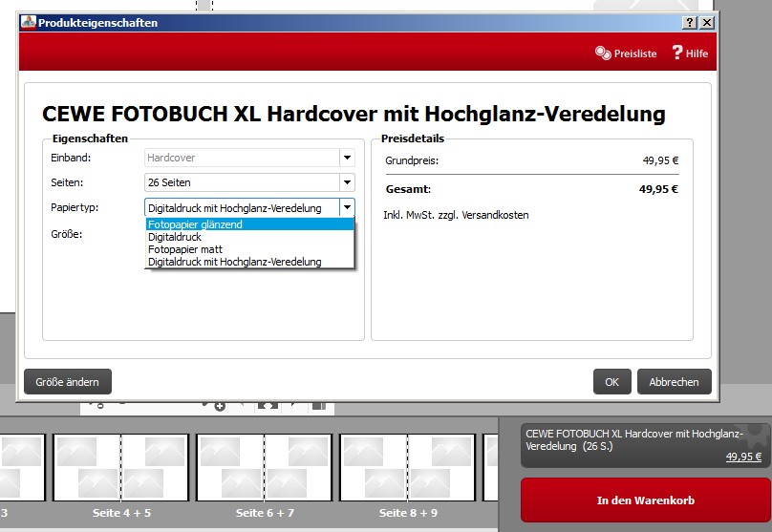Open product settings gear icon
The image size is (772, 532).
[753, 435]
